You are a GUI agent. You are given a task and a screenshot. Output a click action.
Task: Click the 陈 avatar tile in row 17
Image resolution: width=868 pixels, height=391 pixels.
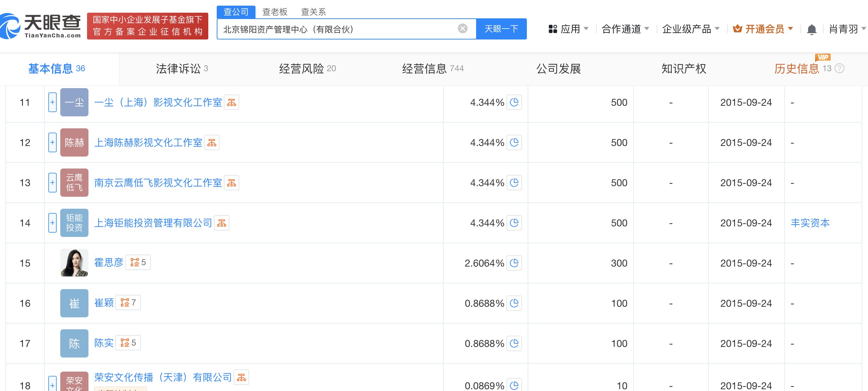tap(74, 343)
